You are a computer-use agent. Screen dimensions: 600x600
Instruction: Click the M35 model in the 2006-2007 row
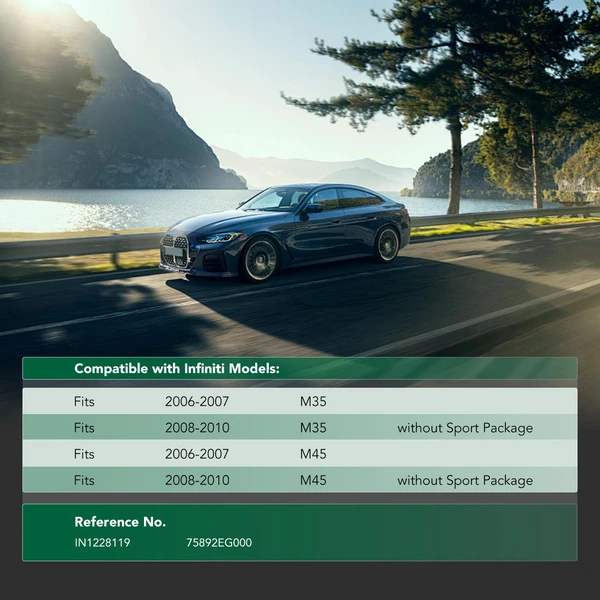tap(313, 401)
